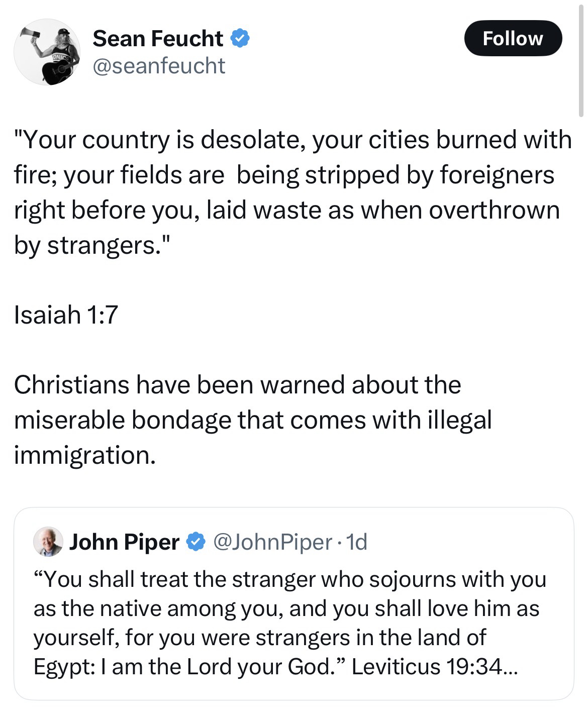Click John Piper's blue verified checkmark

(x=195, y=542)
